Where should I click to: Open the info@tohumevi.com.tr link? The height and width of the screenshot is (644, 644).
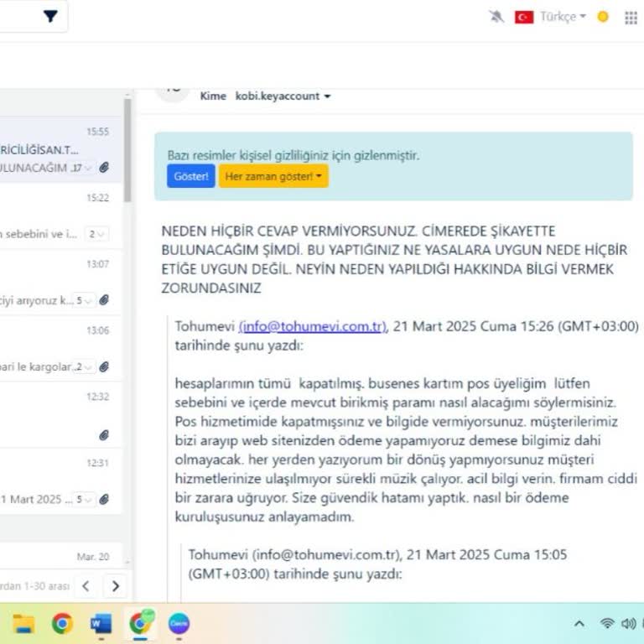point(313,326)
